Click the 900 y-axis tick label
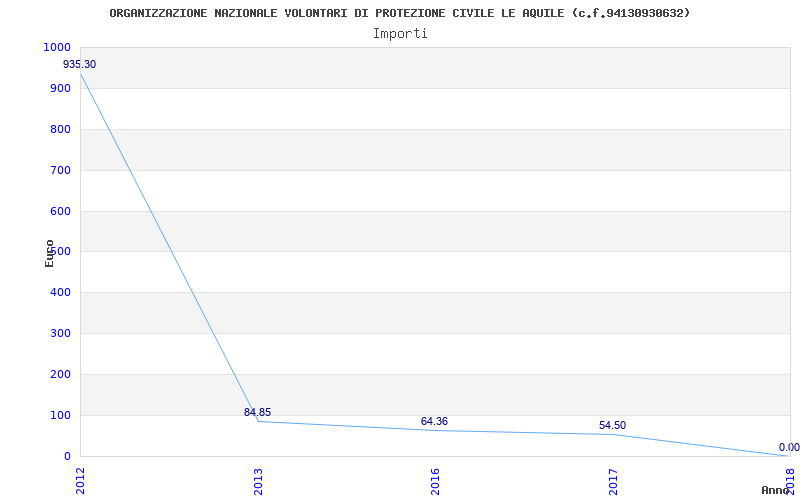Image resolution: width=800 pixels, height=500 pixels. (x=61, y=88)
